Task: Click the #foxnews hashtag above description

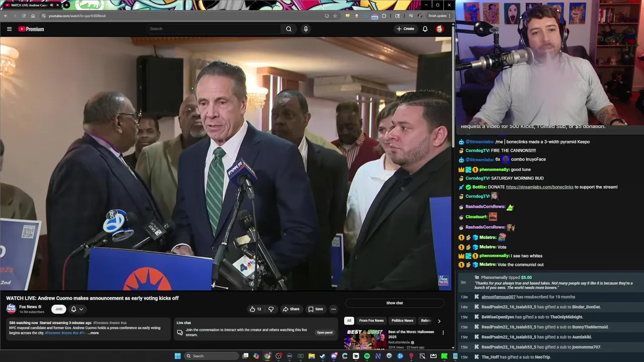Action: 101,323
